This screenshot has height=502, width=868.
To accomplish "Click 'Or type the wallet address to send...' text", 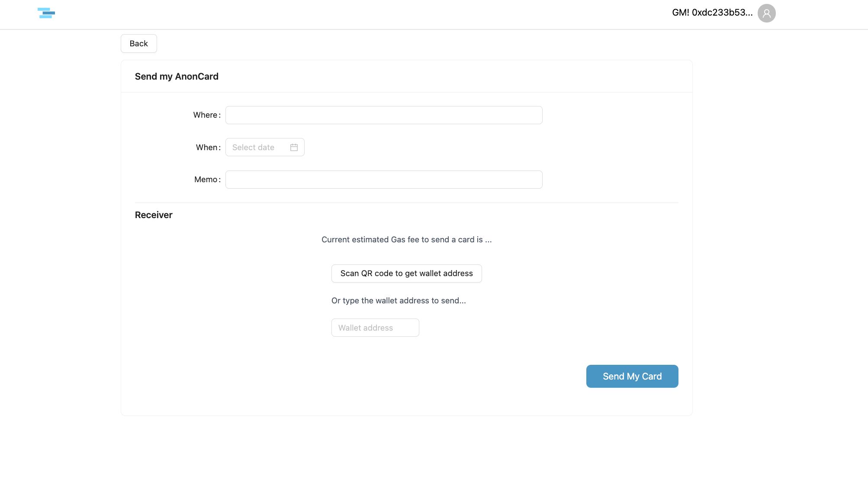I will point(399,301).
